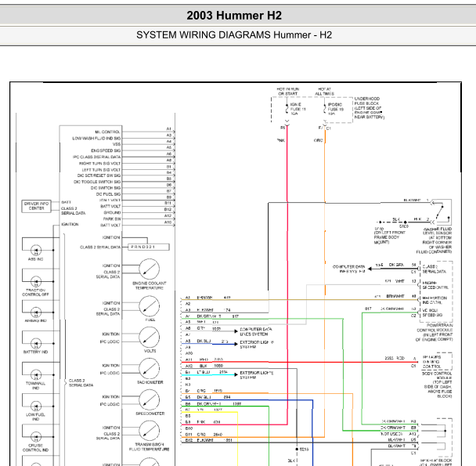Click the TACHOMETER gauge symbol
This screenshot has width=476, height=466.
(150, 368)
